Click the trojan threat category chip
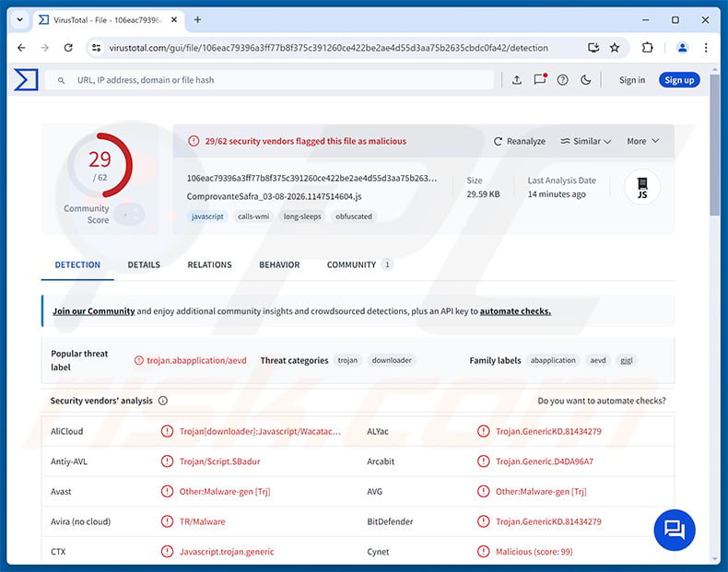This screenshot has width=728, height=572. click(x=347, y=360)
